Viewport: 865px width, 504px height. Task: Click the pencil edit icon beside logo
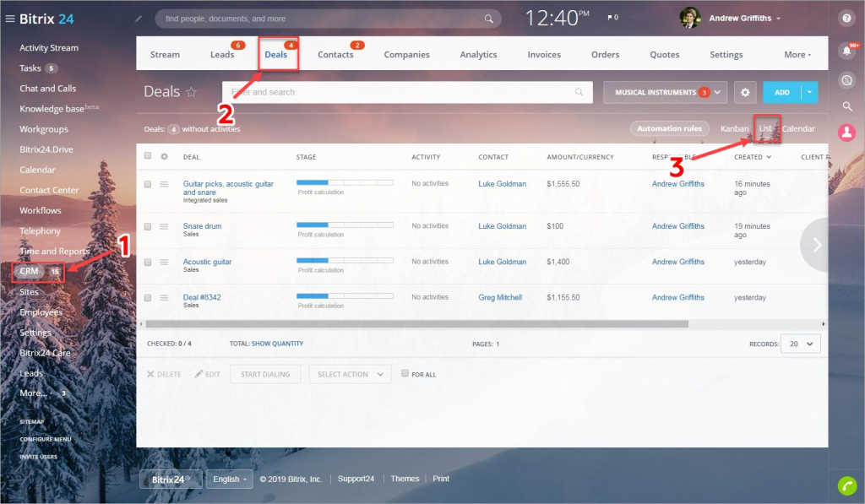139,19
